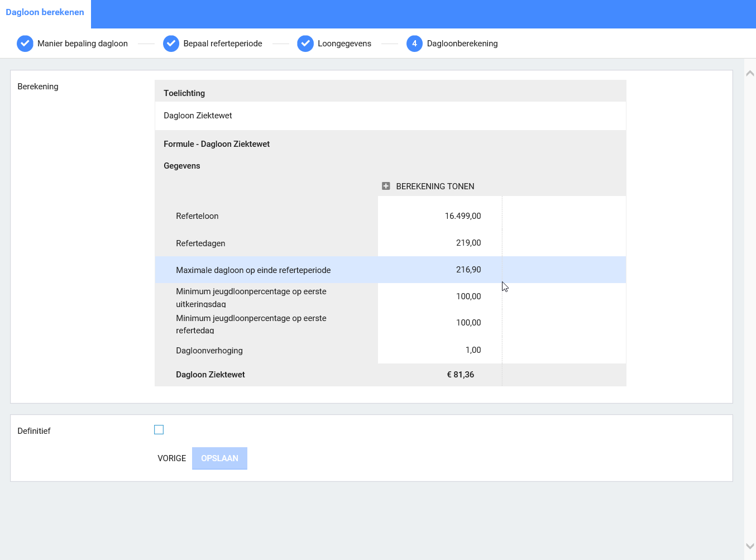The image size is (756, 560).
Task: Click the Manier bepaling dagloon checkmark icon
Action: click(25, 44)
